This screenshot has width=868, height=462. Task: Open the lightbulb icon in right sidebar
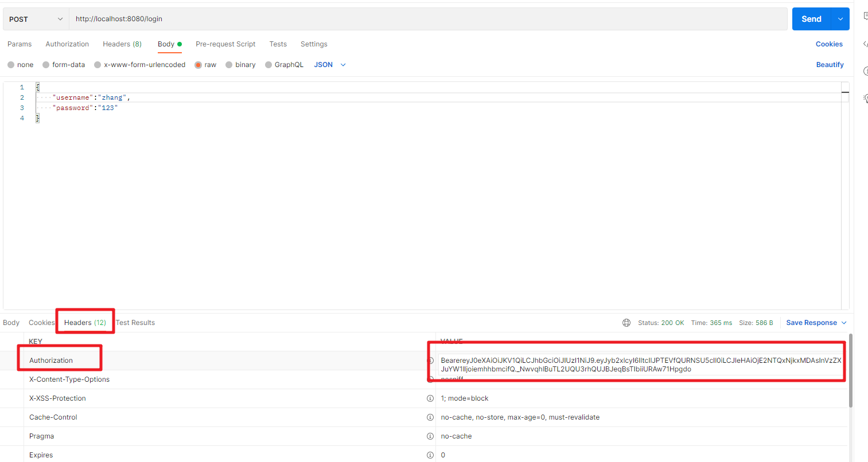pyautogui.click(x=865, y=99)
